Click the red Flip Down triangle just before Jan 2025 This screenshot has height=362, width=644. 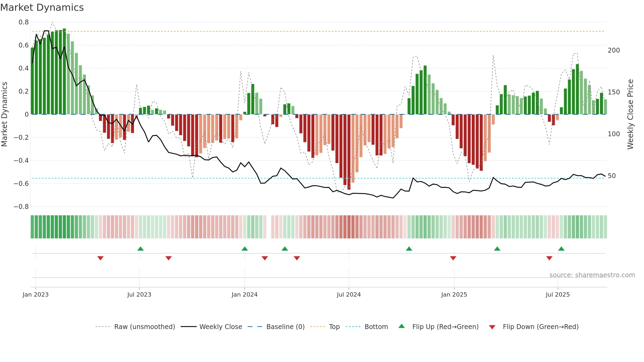click(x=453, y=258)
